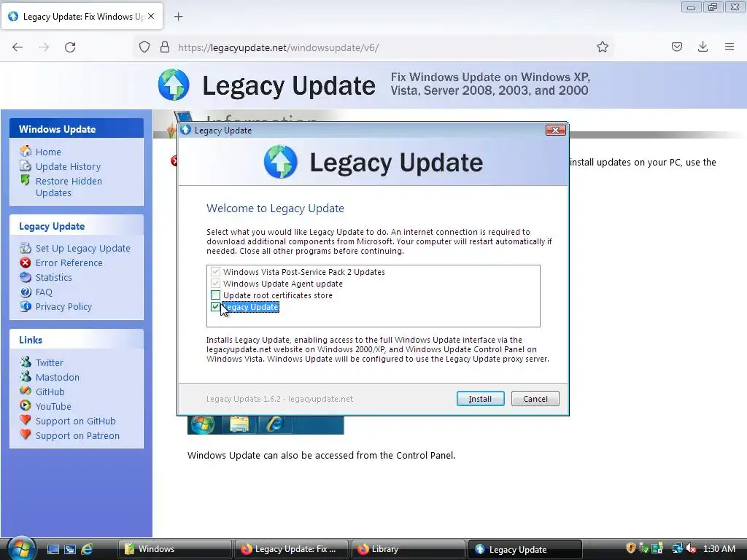The image size is (747, 560).
Task: Switch to Legacy Update taskbar button
Action: [525, 549]
